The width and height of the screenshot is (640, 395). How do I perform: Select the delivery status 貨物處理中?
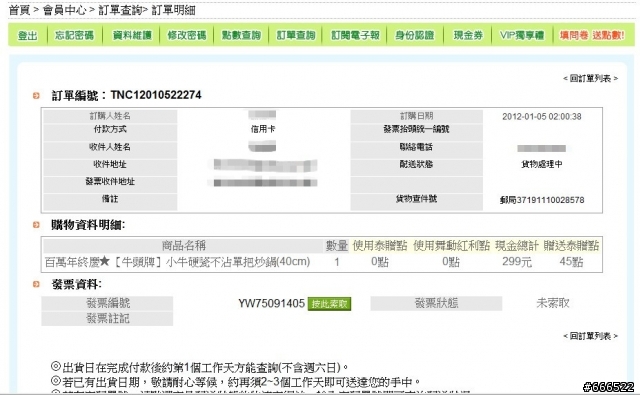click(542, 164)
